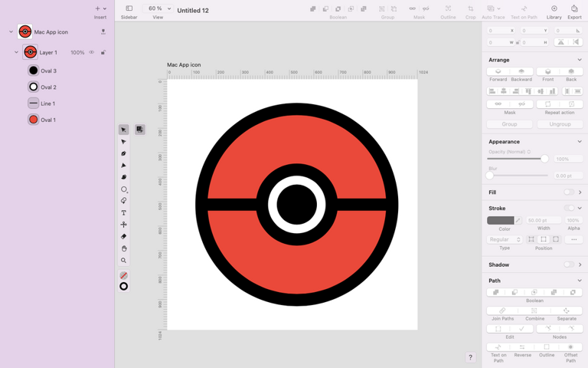Click Reverse path icon

point(522,347)
